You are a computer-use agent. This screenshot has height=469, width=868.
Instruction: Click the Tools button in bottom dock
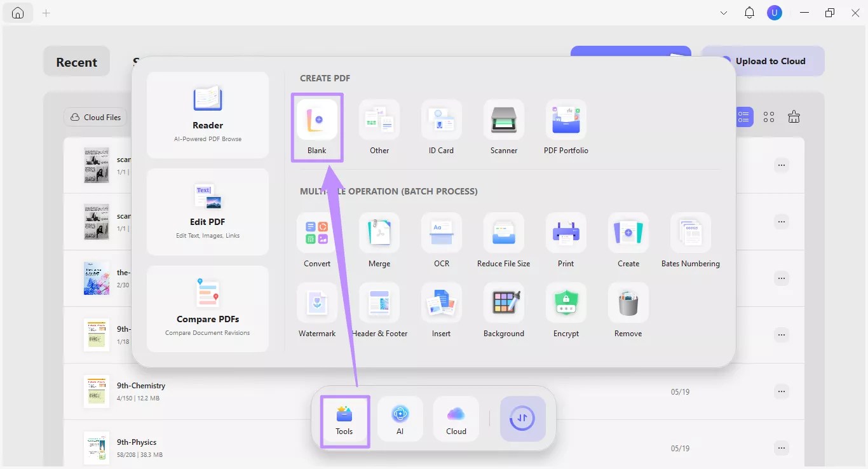[344, 421]
